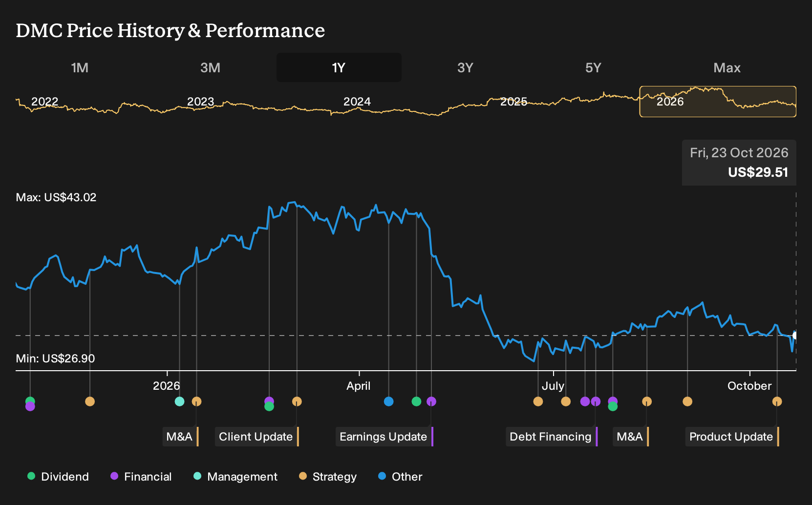812x505 pixels.
Task: Toggle the Dividend legend filter
Action: (x=58, y=477)
